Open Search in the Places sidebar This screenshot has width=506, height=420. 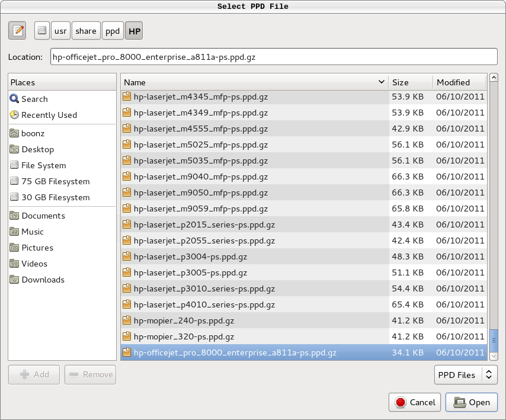point(34,99)
